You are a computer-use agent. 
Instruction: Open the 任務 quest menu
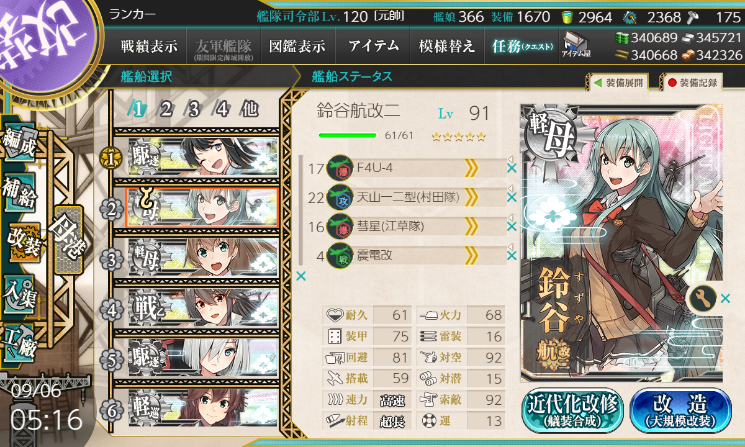coord(522,46)
